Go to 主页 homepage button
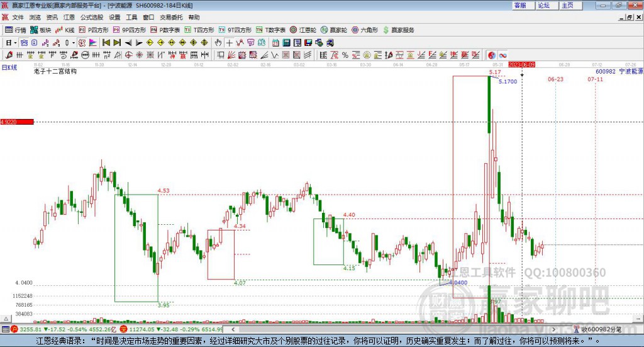644x347 pixels. pos(571,5)
